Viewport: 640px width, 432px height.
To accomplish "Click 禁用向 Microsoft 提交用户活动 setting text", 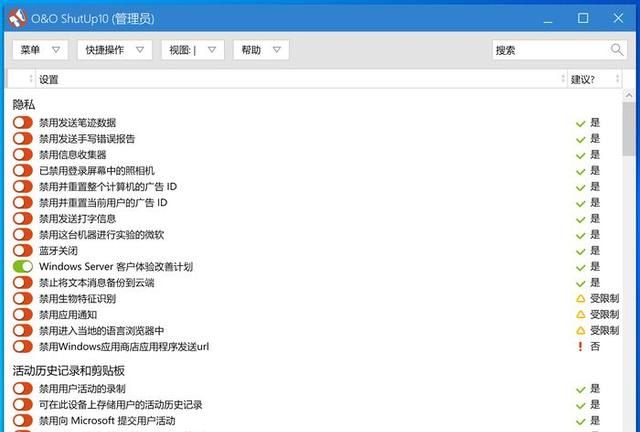I will pyautogui.click(x=107, y=421).
